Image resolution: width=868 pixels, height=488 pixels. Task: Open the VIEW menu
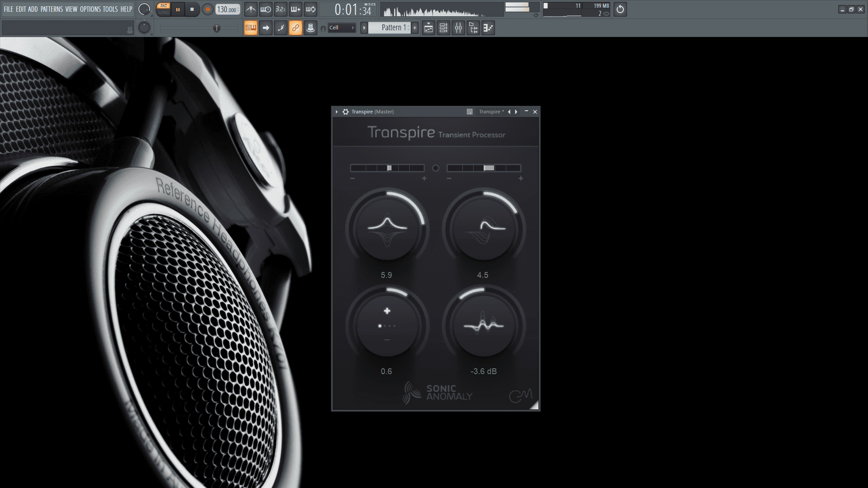(71, 9)
